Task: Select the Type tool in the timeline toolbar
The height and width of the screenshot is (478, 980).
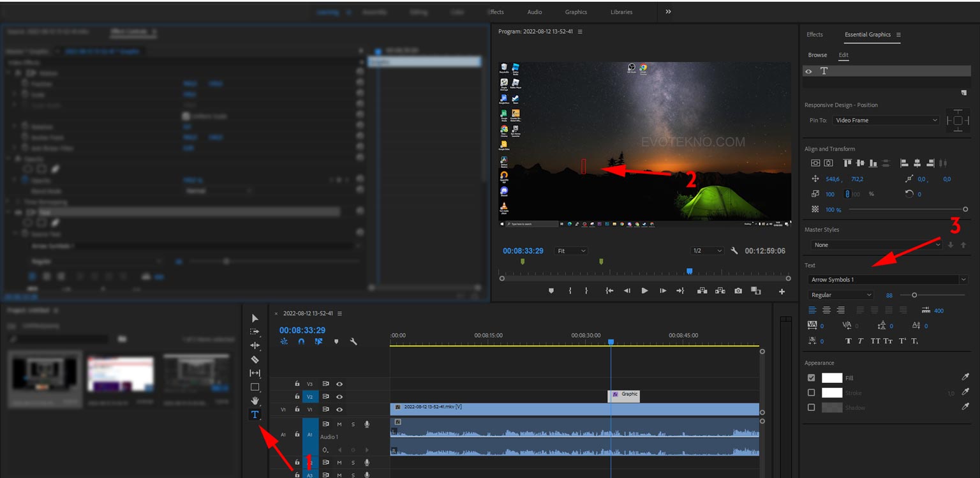Action: coord(255,414)
